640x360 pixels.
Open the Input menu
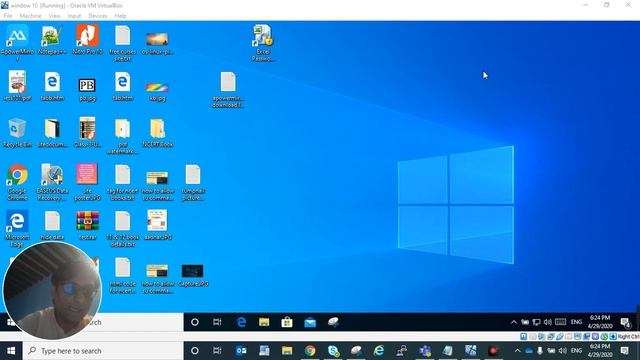(74, 16)
